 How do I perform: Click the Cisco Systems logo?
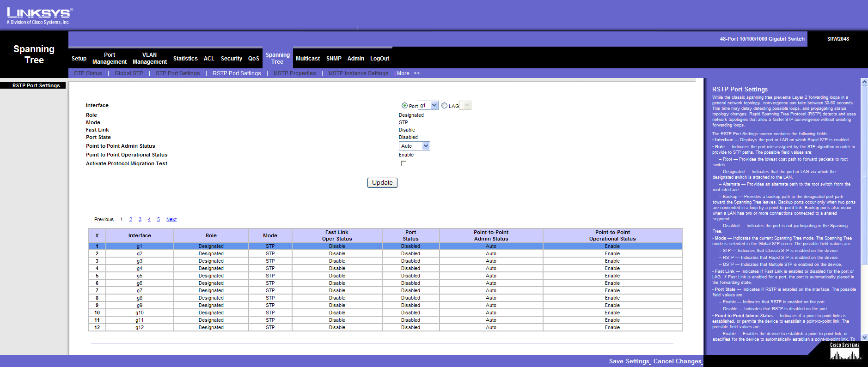844,352
